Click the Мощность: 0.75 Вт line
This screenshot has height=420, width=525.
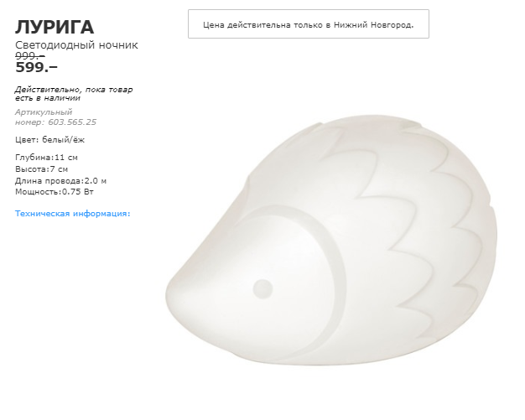pos(55,192)
